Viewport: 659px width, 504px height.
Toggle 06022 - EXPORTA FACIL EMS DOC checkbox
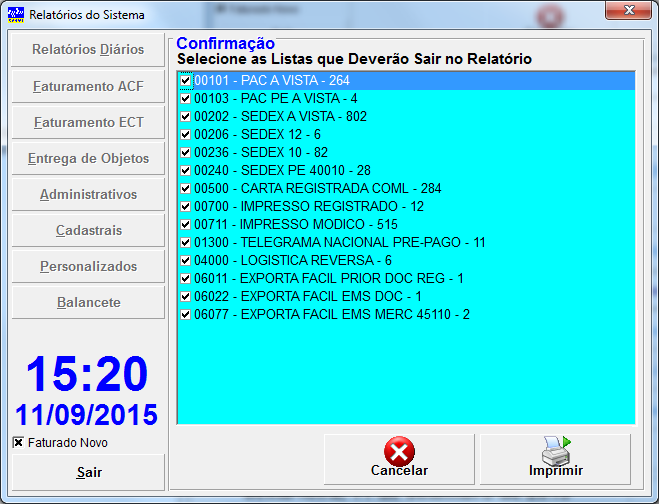point(185,296)
